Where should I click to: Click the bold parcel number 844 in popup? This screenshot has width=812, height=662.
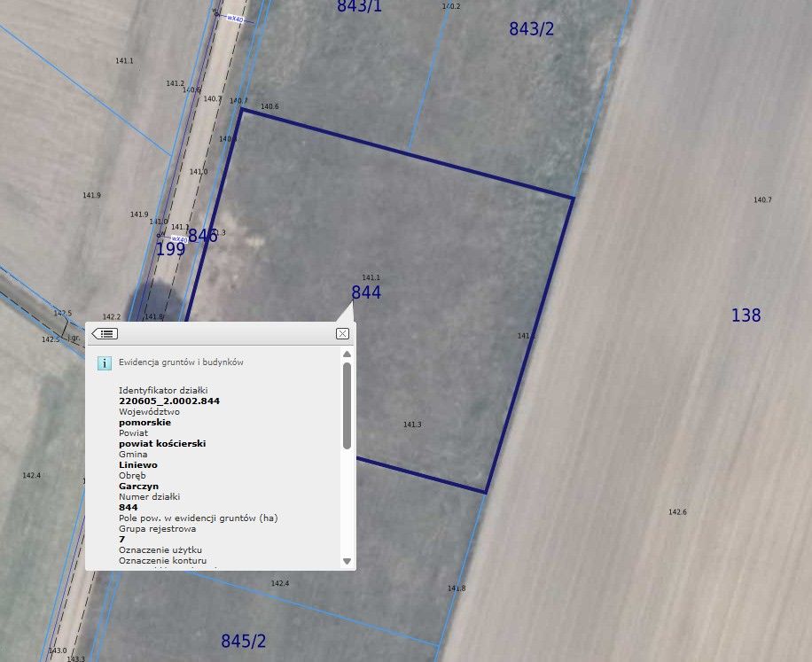pos(129,507)
